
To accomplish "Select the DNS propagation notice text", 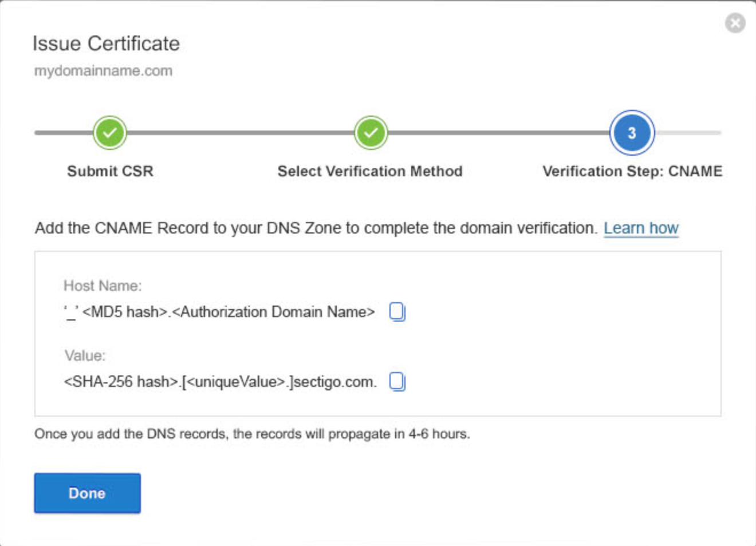I will [x=252, y=433].
